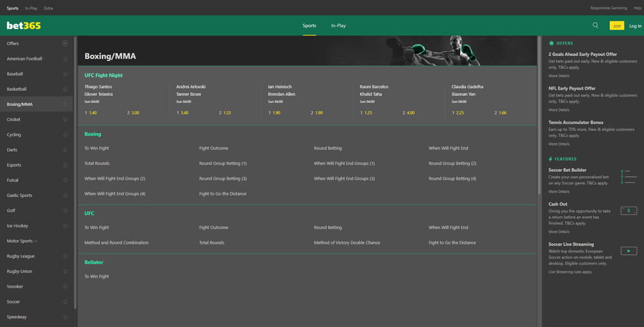Screen dimensions: 644x327
Task: Open the Ian Heinisch vs Brendan Allen fight
Action: (x=281, y=91)
